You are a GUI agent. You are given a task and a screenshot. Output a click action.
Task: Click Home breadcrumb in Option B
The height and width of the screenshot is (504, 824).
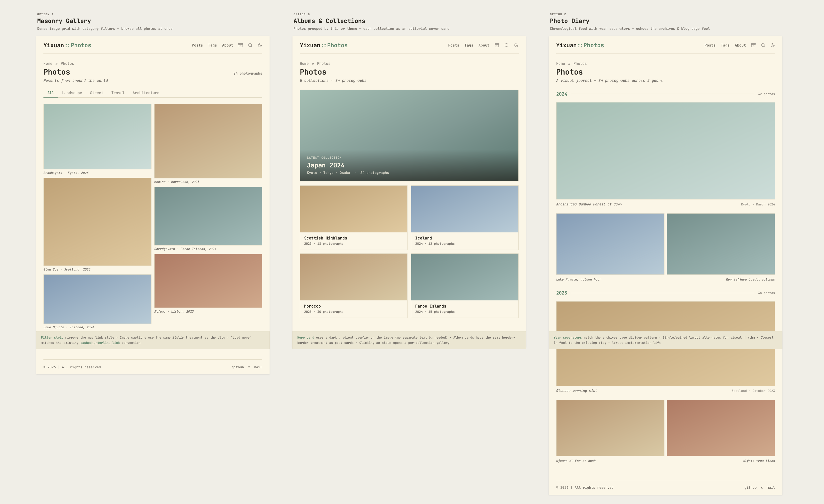tap(304, 64)
